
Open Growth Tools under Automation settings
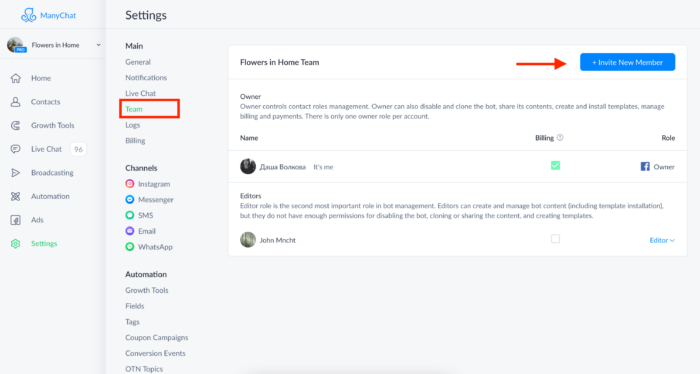pyautogui.click(x=147, y=290)
